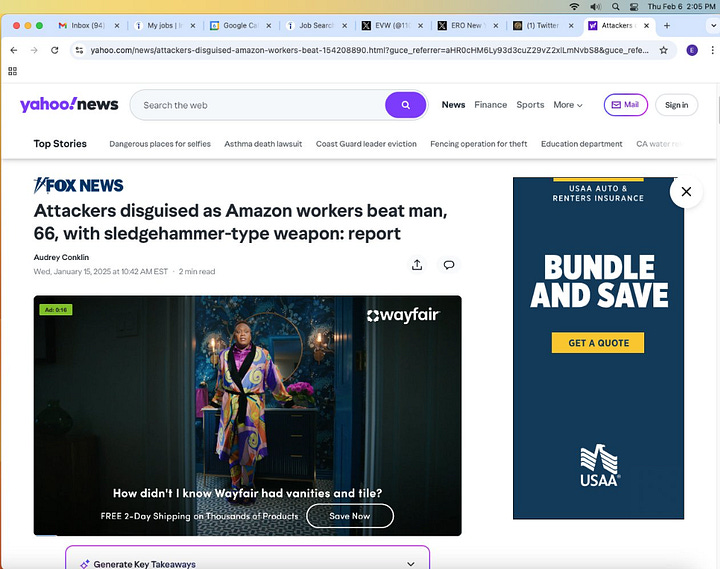Image resolution: width=720 pixels, height=569 pixels.
Task: Close the Job Search tab
Action: coord(344,26)
